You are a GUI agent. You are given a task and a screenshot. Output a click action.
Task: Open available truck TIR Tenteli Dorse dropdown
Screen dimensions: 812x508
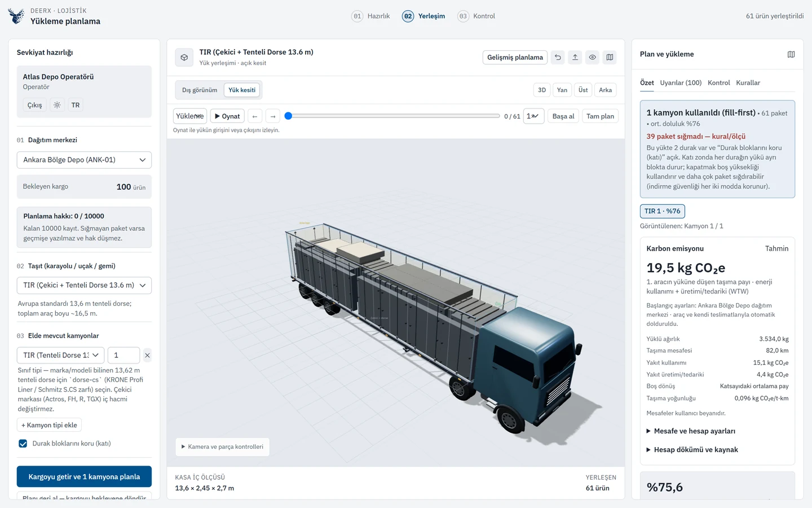pos(60,355)
